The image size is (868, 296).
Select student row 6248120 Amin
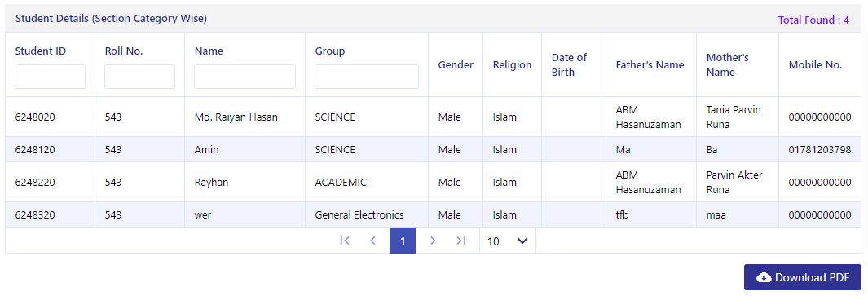coord(433,150)
